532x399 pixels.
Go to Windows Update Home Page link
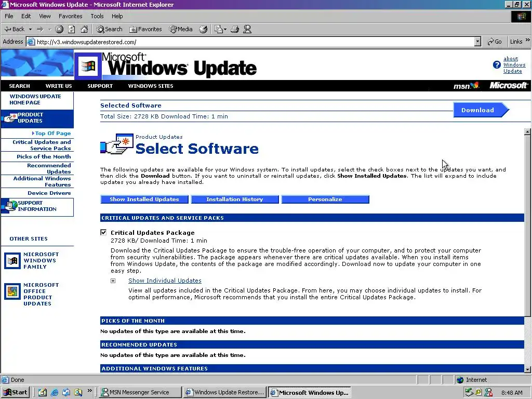35,99
